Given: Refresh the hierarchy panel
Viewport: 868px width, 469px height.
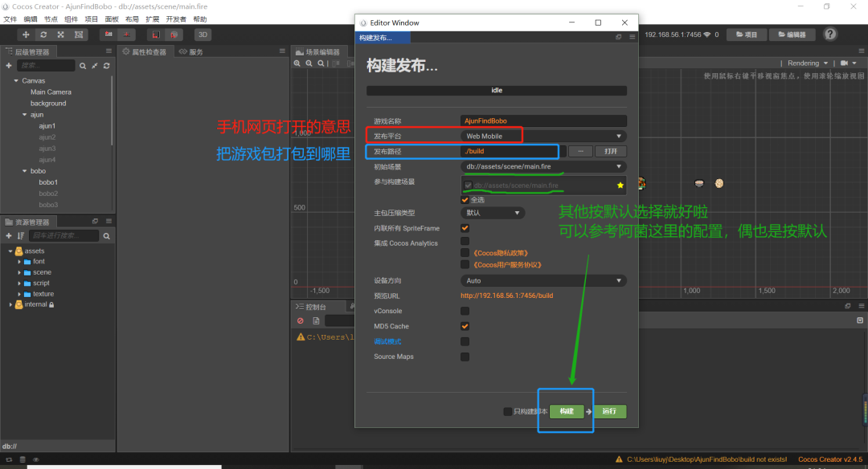Looking at the screenshot, I should pos(106,66).
